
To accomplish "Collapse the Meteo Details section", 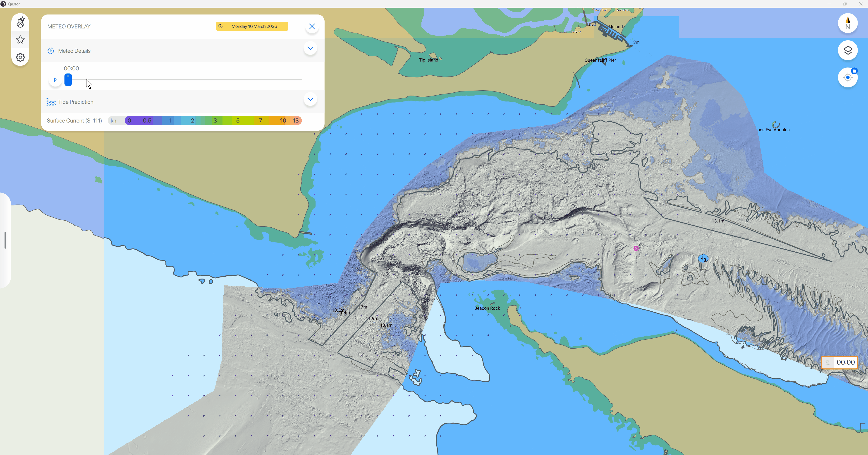I will coord(310,48).
